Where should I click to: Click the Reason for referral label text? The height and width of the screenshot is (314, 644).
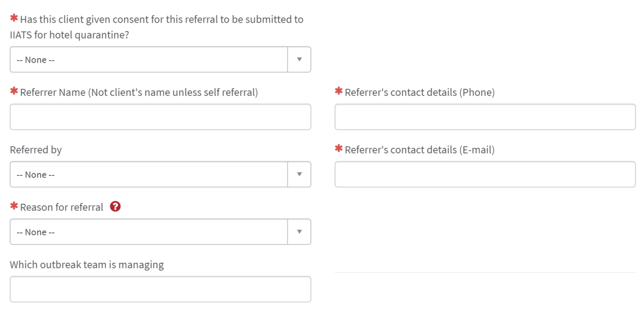pos(61,208)
